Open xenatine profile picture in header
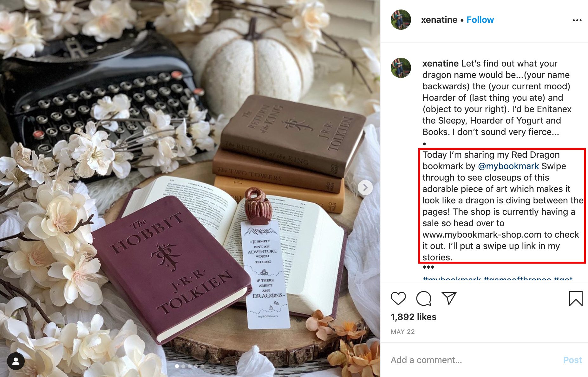The image size is (588, 377). pos(401,20)
